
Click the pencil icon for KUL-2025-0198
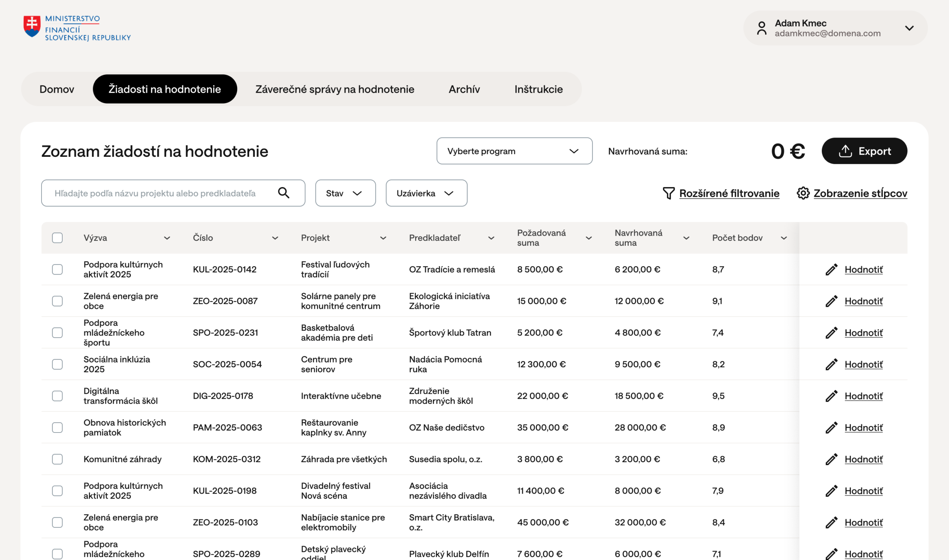831,491
